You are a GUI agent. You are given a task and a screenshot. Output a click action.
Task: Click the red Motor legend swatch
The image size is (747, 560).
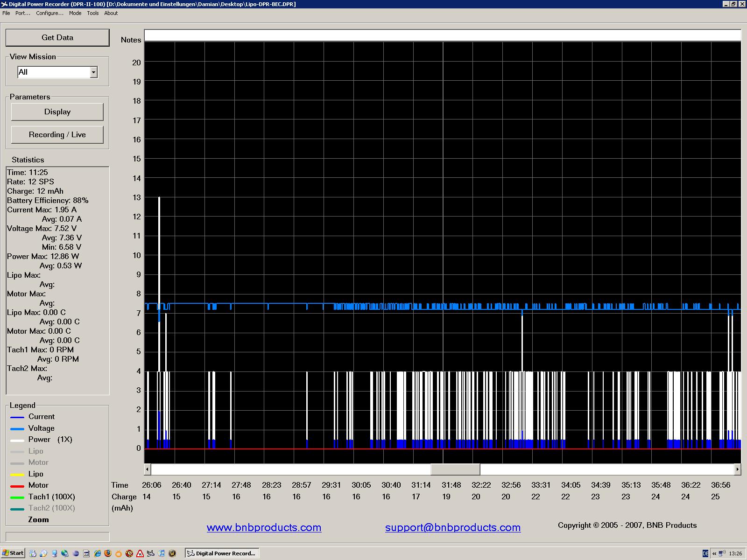17,486
